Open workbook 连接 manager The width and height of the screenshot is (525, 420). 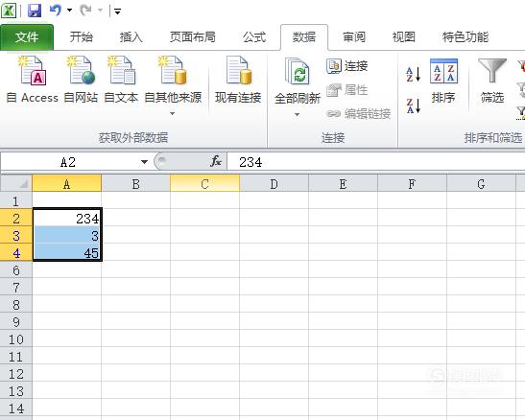click(x=346, y=65)
